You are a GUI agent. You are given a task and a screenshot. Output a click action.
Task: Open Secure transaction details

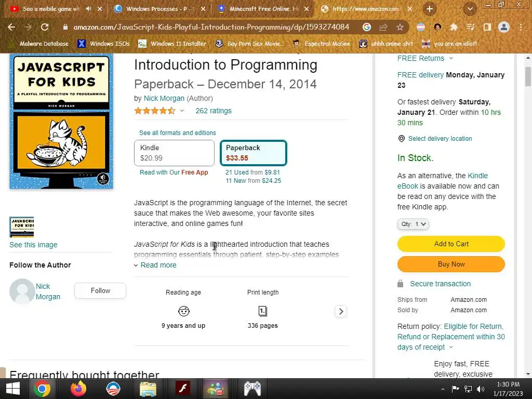pyautogui.click(x=440, y=284)
